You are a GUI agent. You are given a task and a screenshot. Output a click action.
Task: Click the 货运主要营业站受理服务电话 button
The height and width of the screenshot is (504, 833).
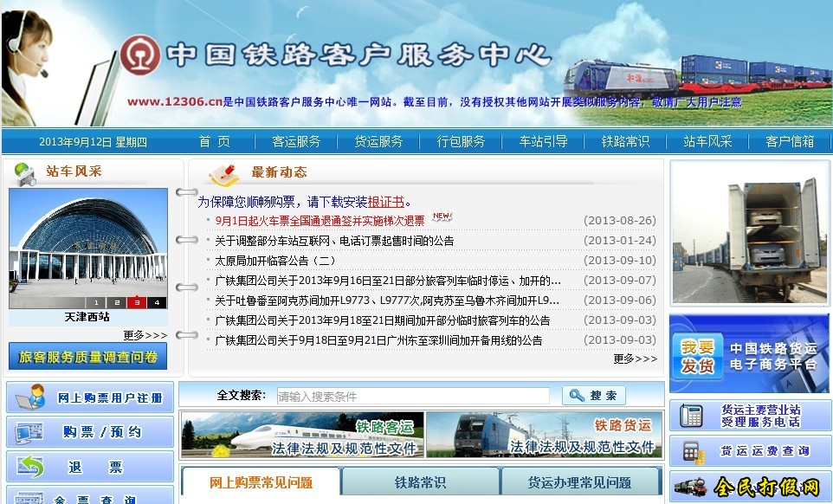coord(750,416)
